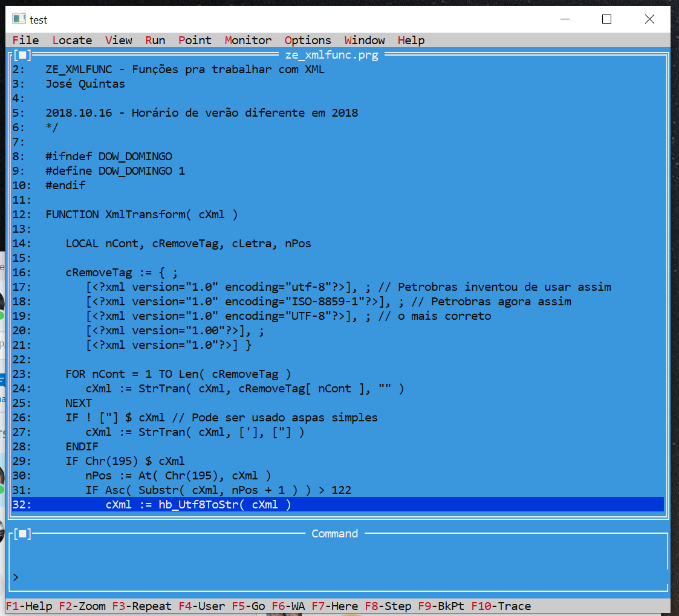Viewport: 679px width, 616px height.
Task: Click F8-Step in the function key bar
Action: click(388, 606)
